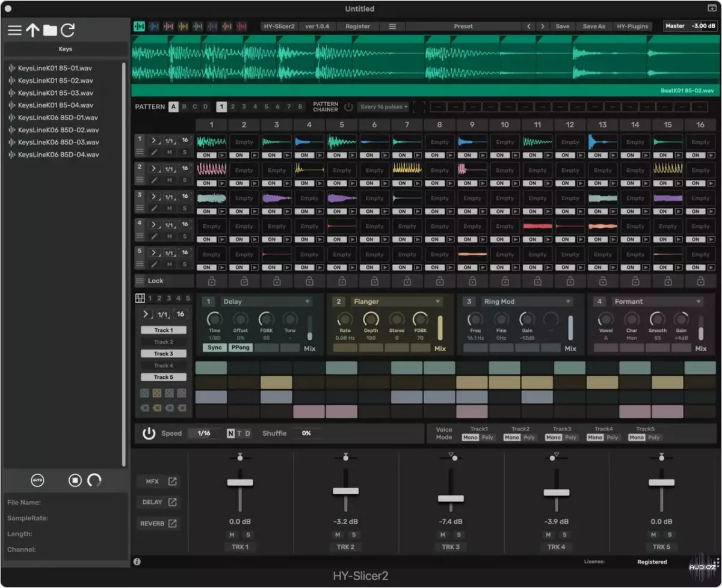722x588 pixels.
Task: Open the FX sequencer grid overview icon
Action: tap(140, 298)
